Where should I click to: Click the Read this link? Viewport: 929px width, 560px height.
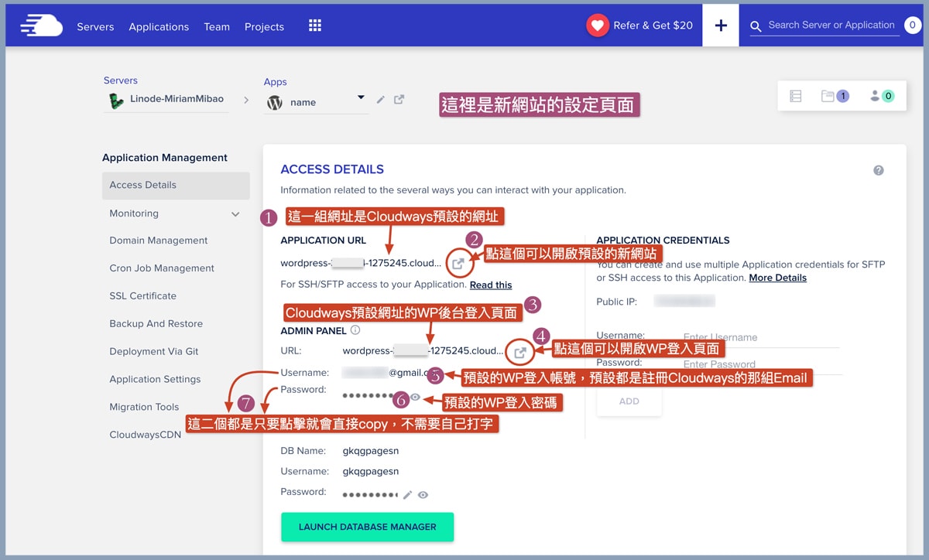(491, 285)
